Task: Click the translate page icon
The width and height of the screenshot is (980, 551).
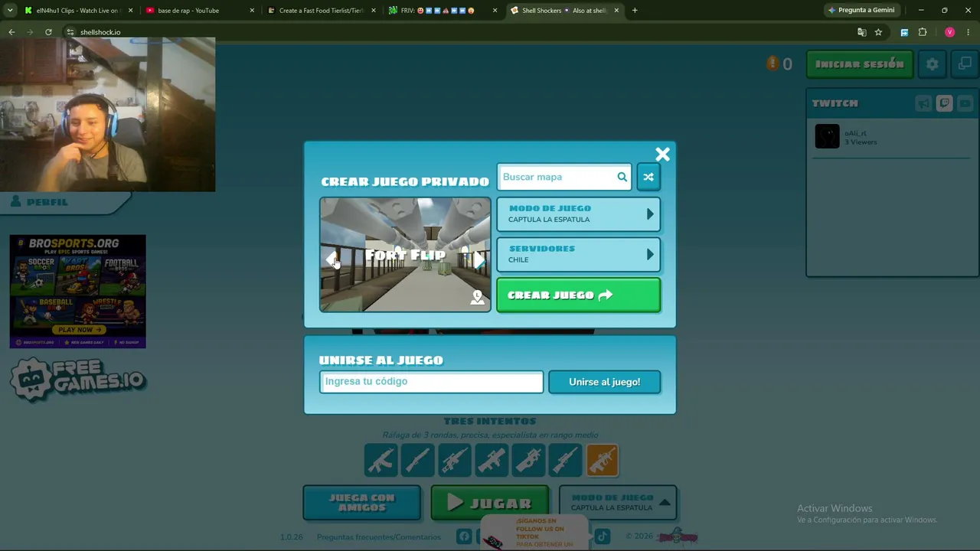Action: click(861, 32)
